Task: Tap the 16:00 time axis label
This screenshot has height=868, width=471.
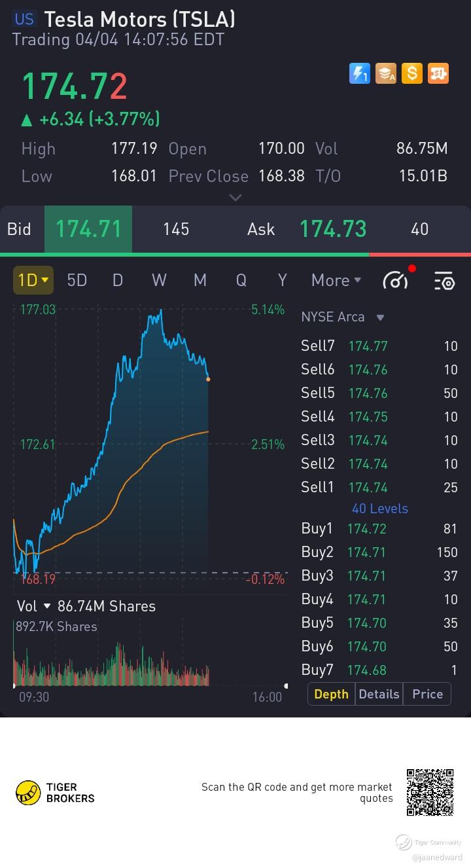Action: (x=267, y=697)
